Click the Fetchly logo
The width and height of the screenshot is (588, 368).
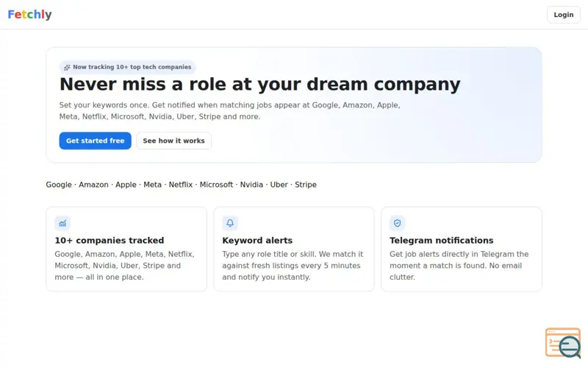click(29, 14)
